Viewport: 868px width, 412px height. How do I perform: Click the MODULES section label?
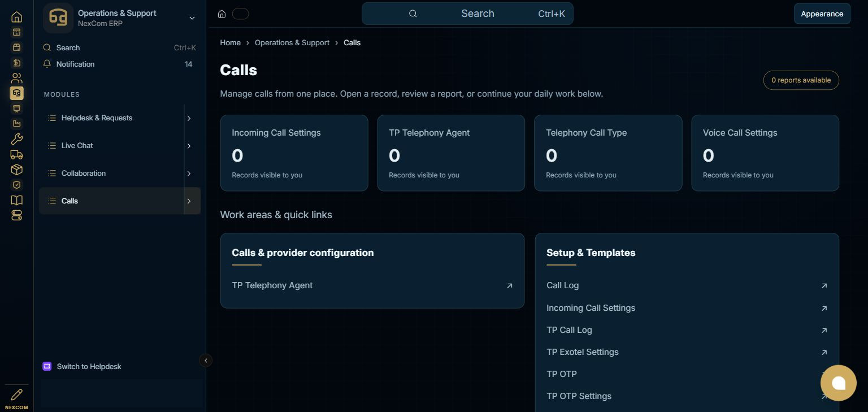point(62,94)
